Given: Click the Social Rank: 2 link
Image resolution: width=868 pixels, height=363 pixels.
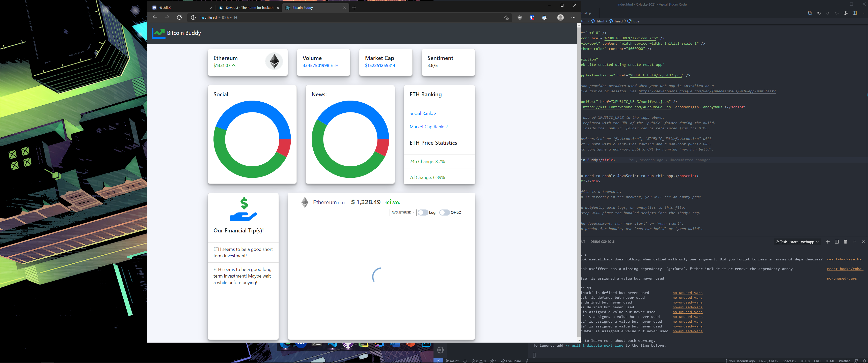Looking at the screenshot, I should click(422, 113).
